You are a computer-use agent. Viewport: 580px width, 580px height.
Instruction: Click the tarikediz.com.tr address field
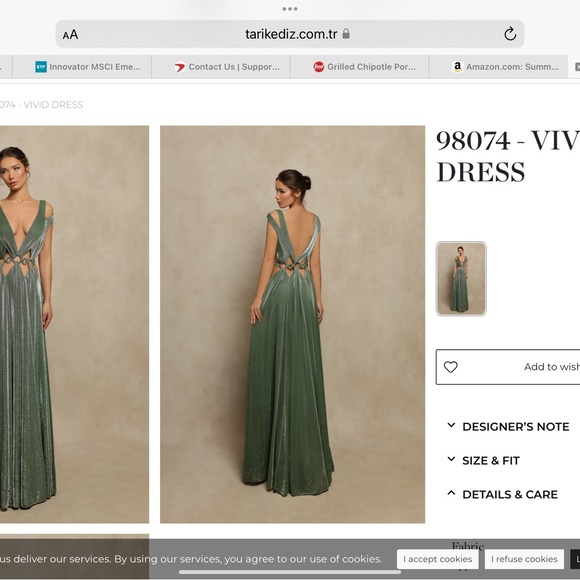290,34
